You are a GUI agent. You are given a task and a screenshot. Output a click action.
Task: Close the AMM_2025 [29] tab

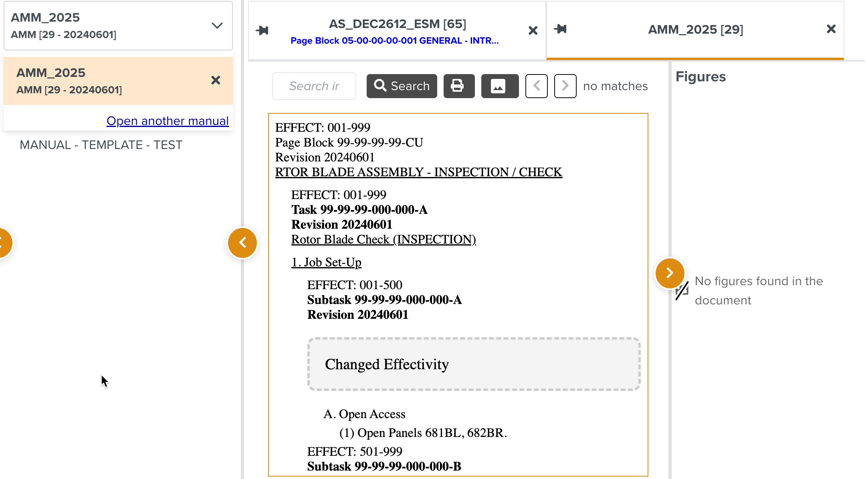coord(831,29)
